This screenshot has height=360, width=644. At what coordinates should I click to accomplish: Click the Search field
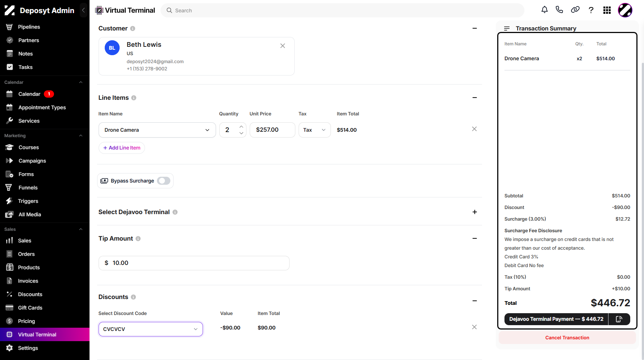[x=342, y=11]
